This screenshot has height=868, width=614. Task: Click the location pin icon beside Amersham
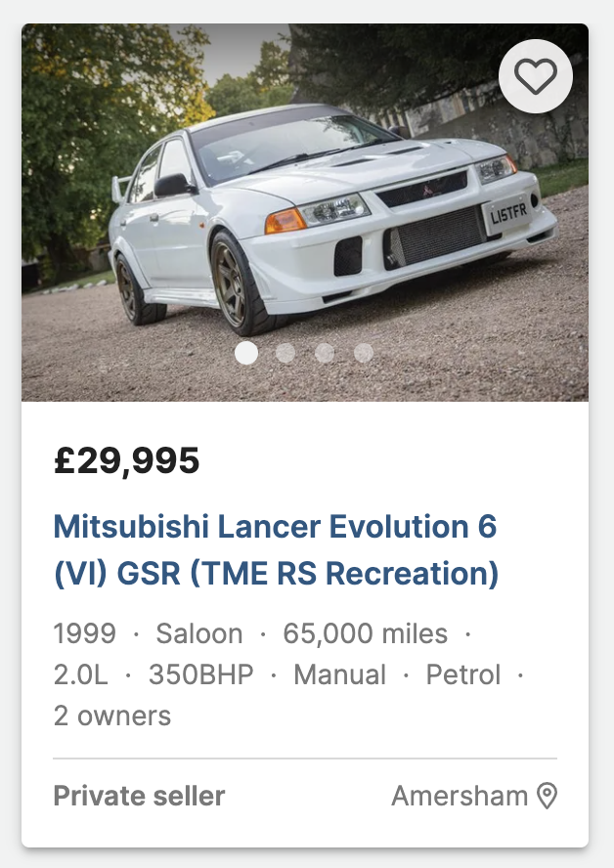(548, 796)
